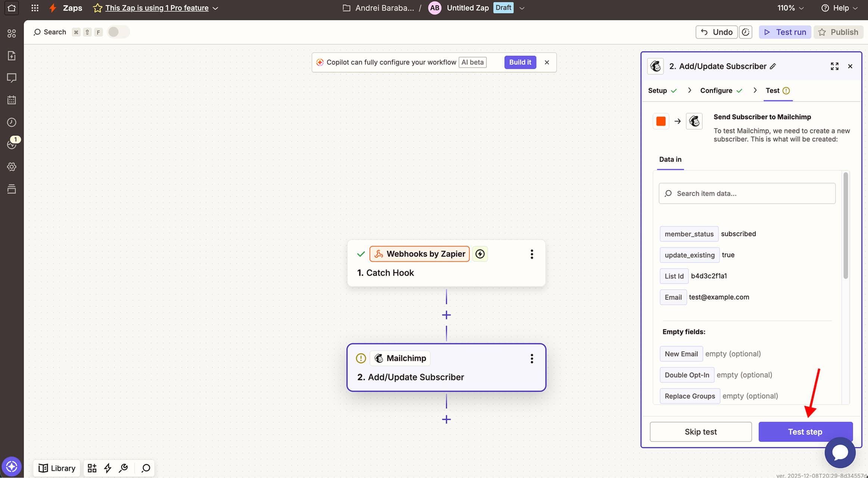Click the Skip test button

[700, 432]
